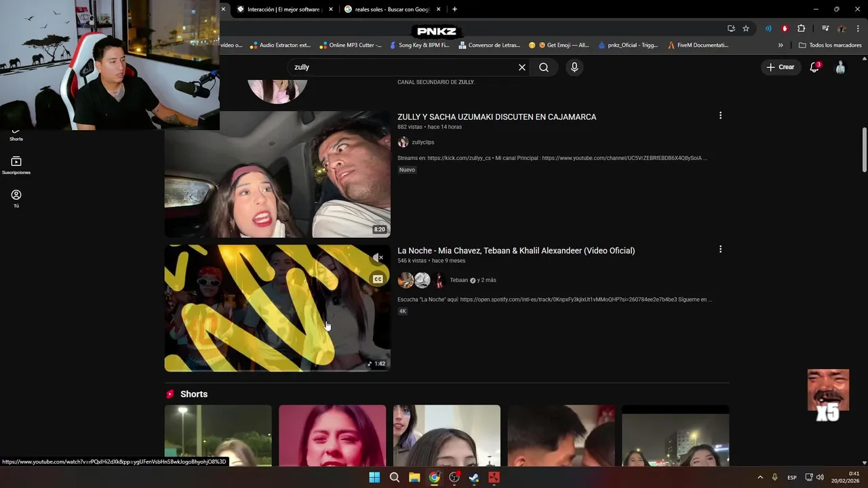Open options menu for ZULLY Y SACHA video
The width and height of the screenshot is (868, 488).
point(720,116)
